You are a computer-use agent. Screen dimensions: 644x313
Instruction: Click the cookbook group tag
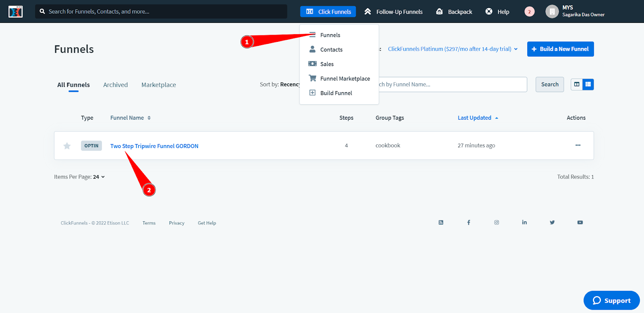pos(388,146)
